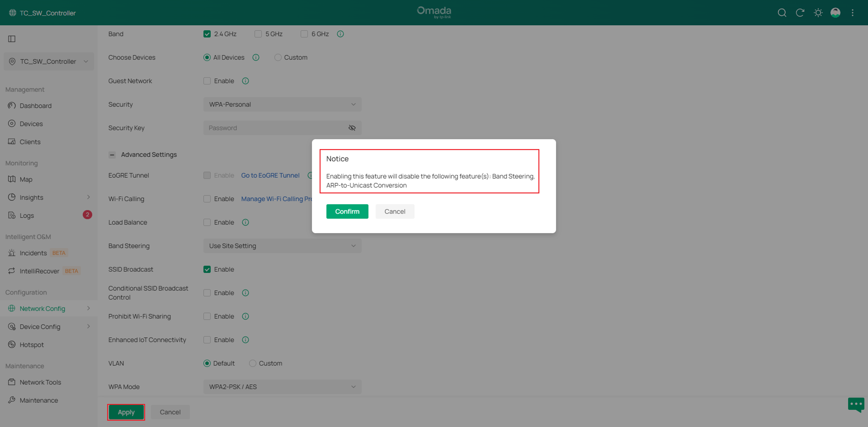Open the Dashboard menu item
This screenshot has width=868, height=427.
point(35,106)
